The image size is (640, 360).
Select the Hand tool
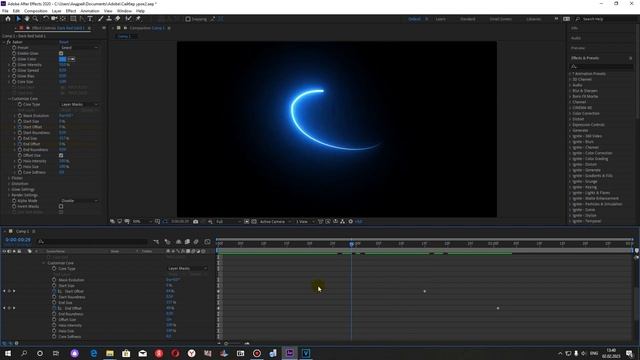coord(27,19)
